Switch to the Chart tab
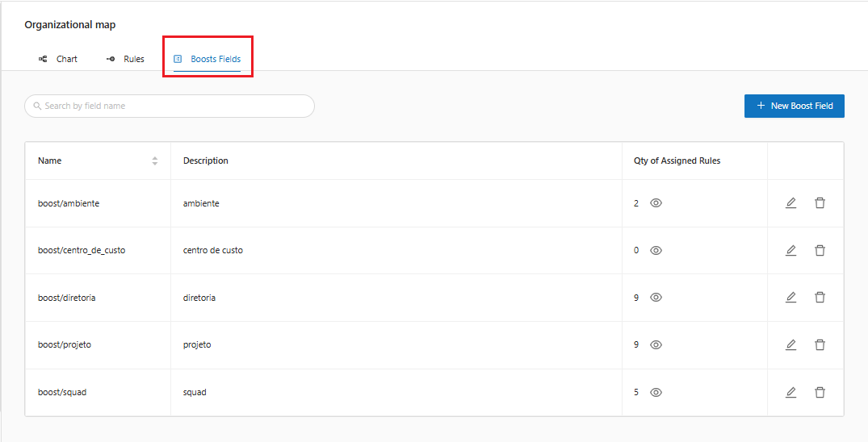Image resolution: width=868 pixels, height=442 pixels. click(x=58, y=59)
